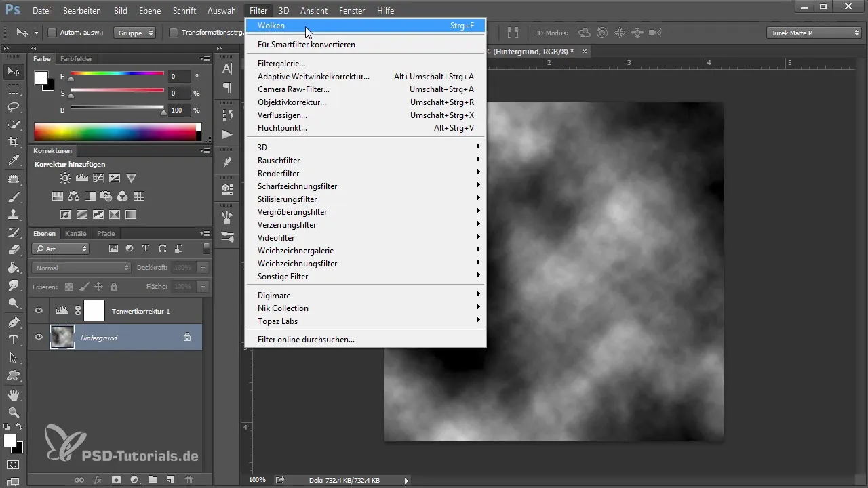868x488 pixels.
Task: Enable the Autom. ausw. checkbox
Action: (x=52, y=32)
